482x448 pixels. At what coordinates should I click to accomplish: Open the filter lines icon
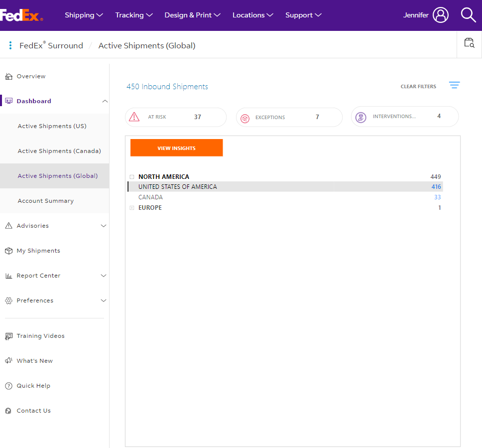454,85
